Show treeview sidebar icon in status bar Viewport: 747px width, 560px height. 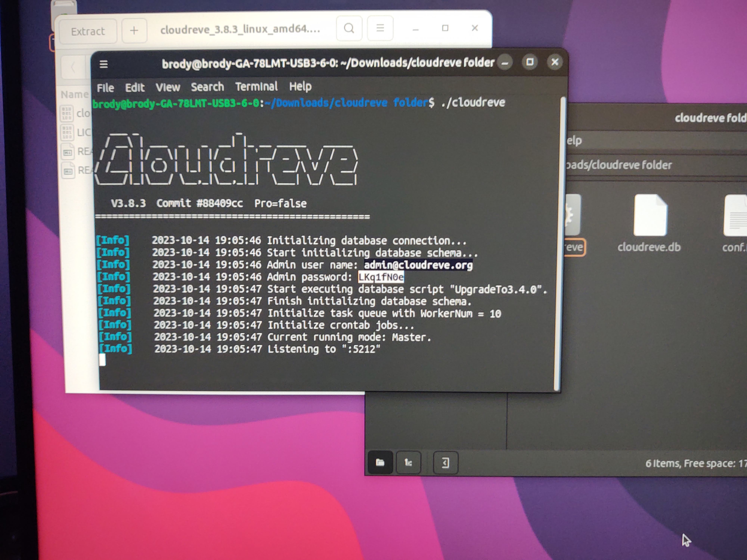[408, 462]
